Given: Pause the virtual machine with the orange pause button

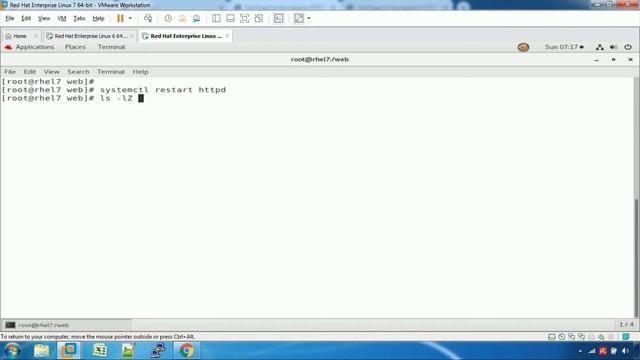Looking at the screenshot, I should (120, 18).
